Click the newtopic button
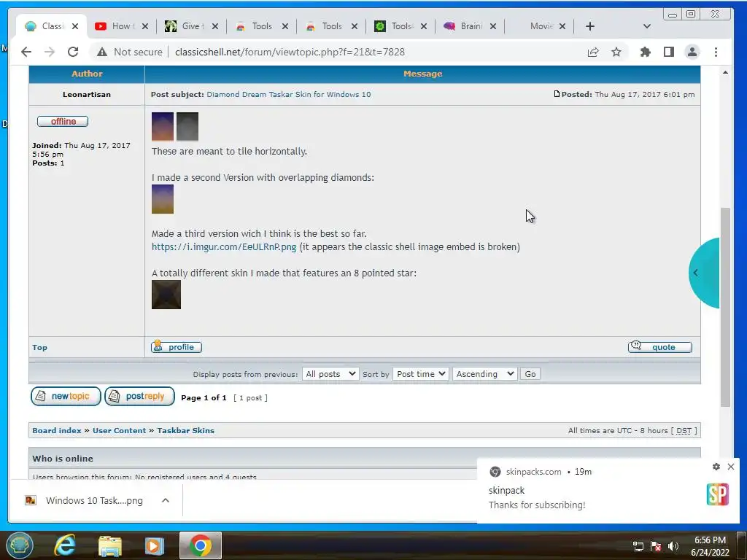This screenshot has height=560, width=747. (x=66, y=396)
